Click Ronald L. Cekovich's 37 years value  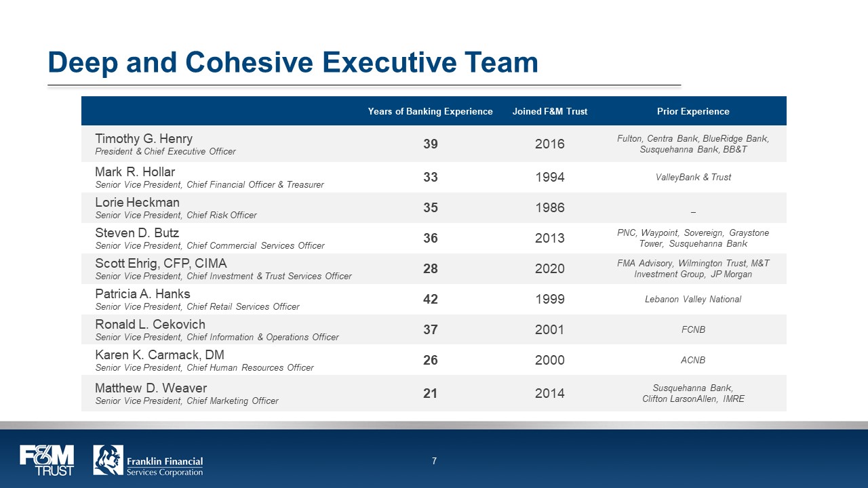[431, 329]
